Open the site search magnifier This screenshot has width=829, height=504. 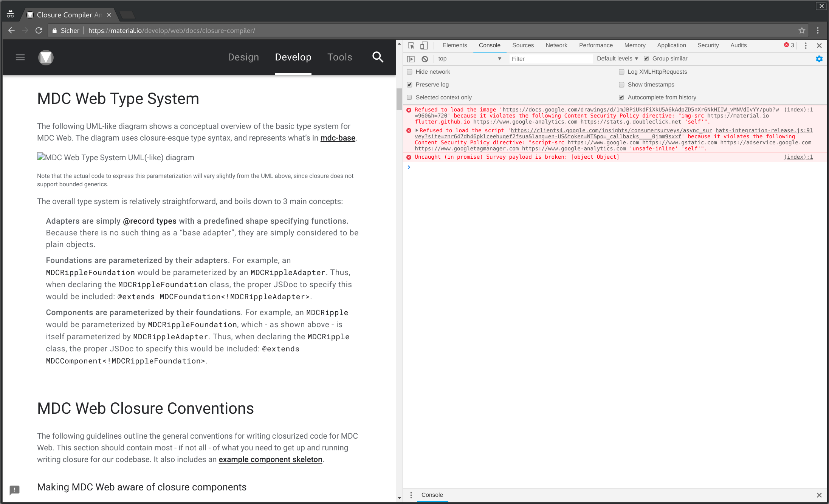point(378,57)
